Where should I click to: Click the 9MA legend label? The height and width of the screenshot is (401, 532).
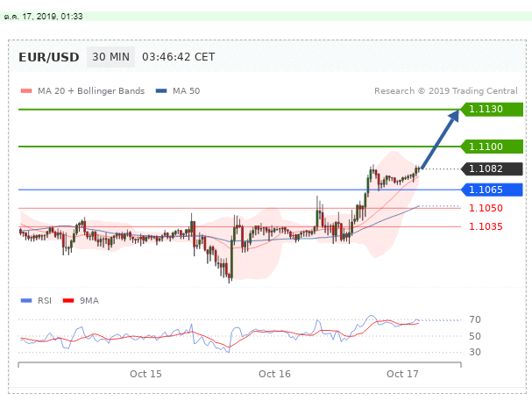[89, 300]
